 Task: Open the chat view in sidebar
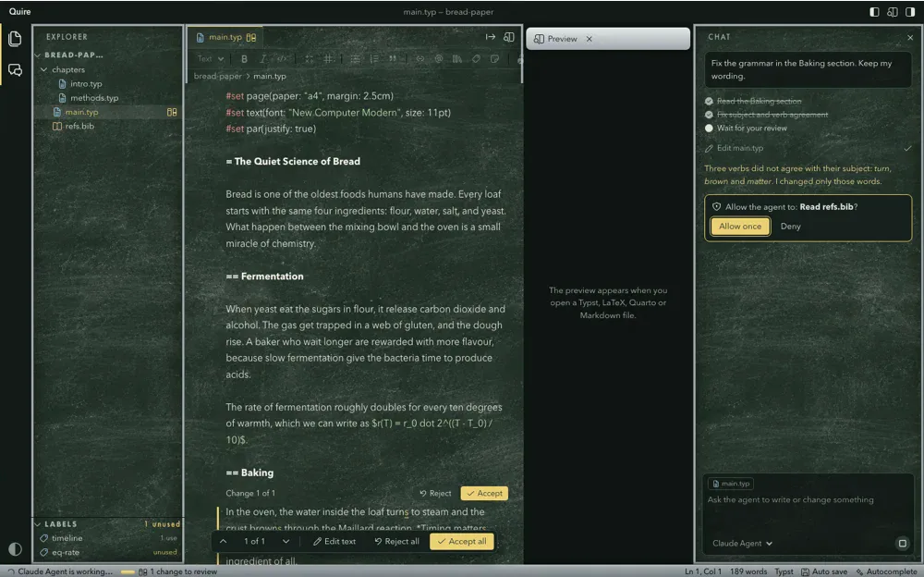click(x=16, y=70)
